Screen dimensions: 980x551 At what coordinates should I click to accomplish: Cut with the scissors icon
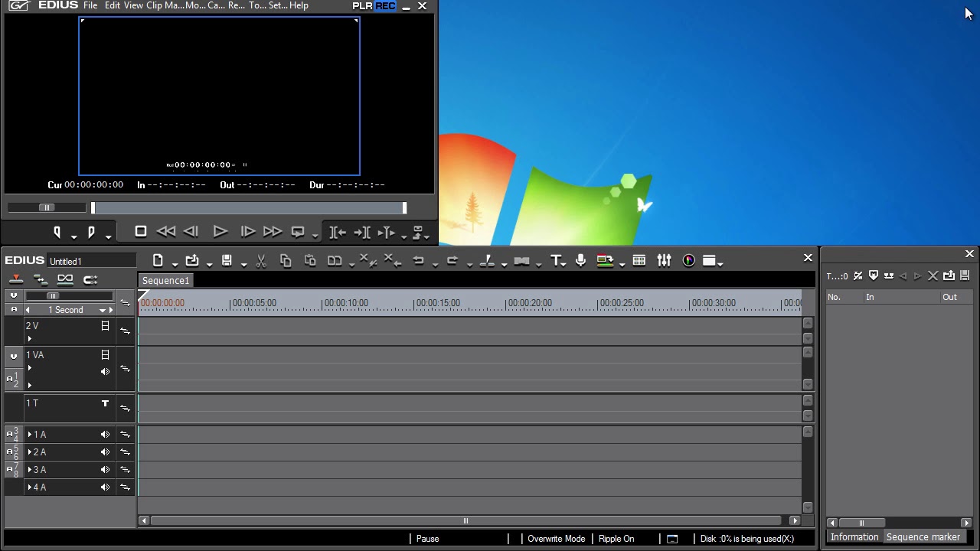[261, 261]
